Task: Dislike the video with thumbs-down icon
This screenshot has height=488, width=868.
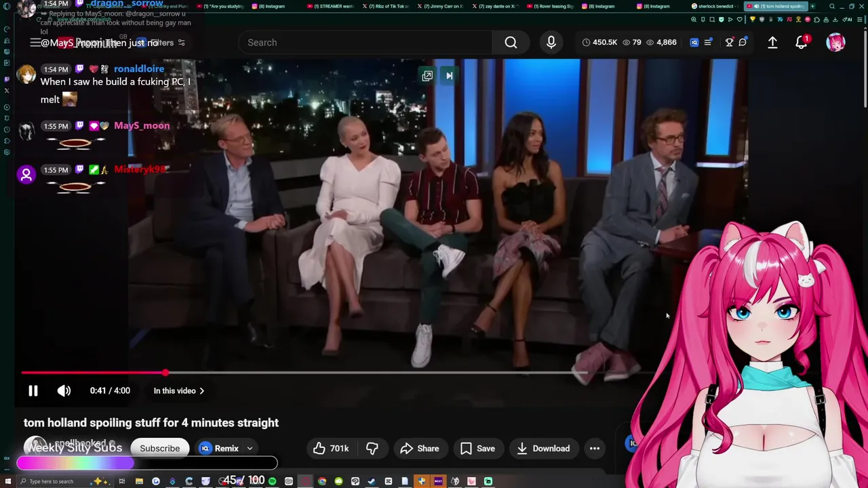Action: coord(372,449)
